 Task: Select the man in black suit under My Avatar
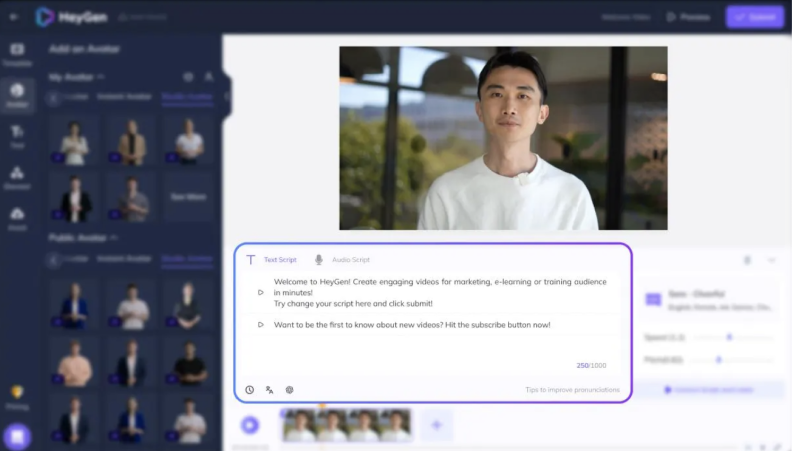tap(74, 197)
